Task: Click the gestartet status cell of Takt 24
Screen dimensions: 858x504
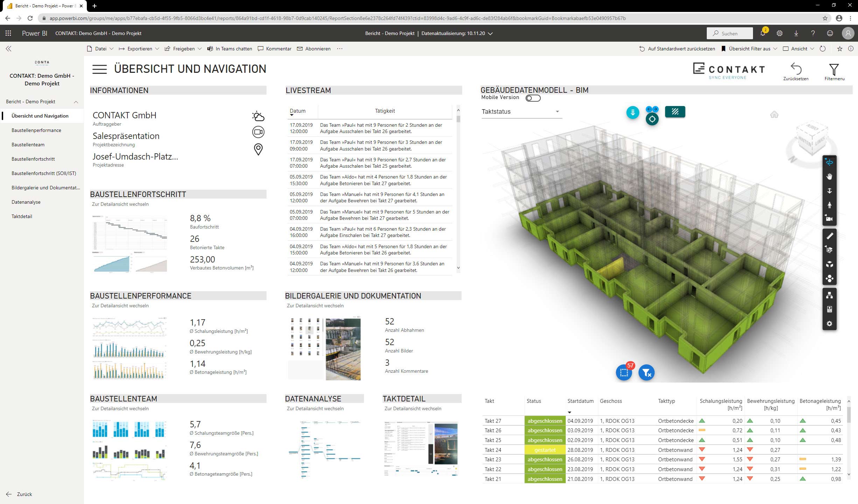Action: 545,450
